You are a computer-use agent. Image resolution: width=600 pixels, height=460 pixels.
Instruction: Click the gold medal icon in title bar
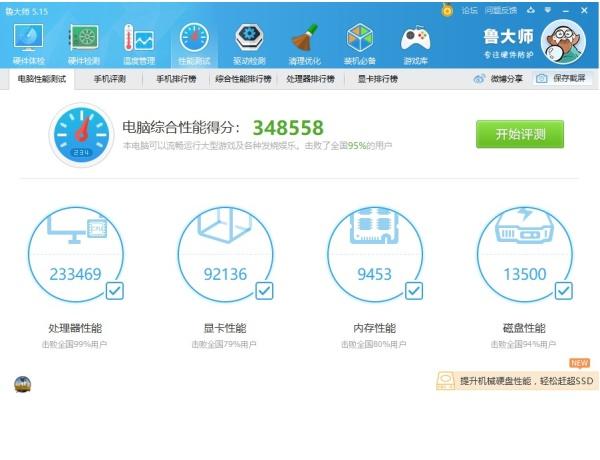coord(447,10)
